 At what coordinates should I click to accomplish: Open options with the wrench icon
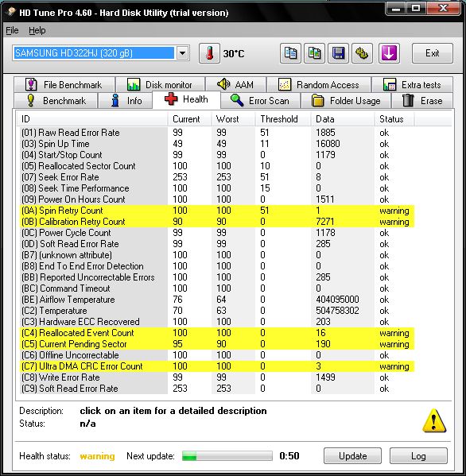point(362,53)
